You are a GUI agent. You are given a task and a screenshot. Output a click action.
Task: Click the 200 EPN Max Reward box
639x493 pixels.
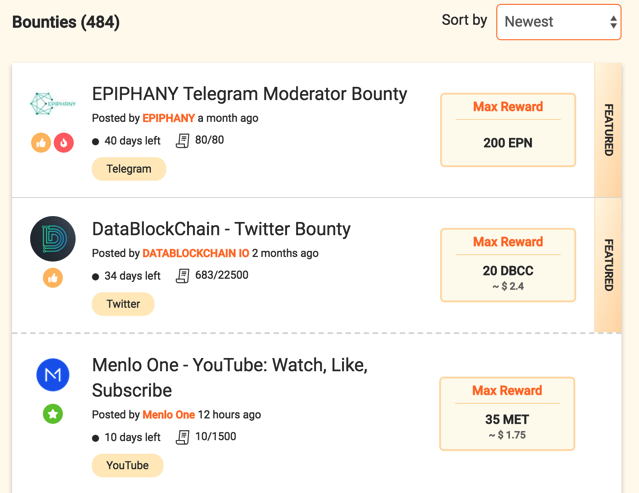click(508, 130)
